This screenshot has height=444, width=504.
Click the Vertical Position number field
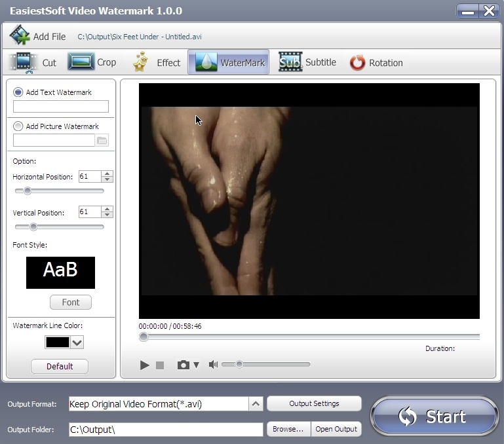coord(90,212)
